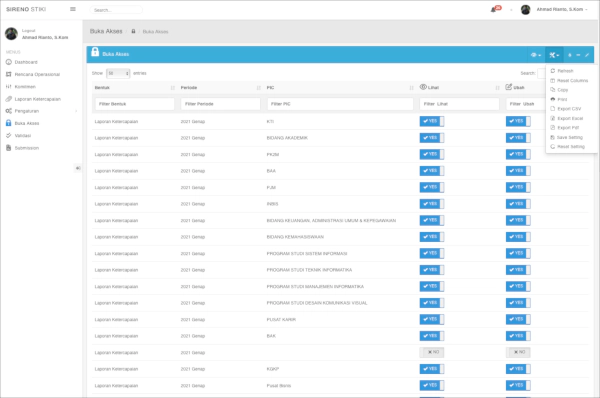Click Ahmad Rianto name in sidebar

[x=45, y=38]
